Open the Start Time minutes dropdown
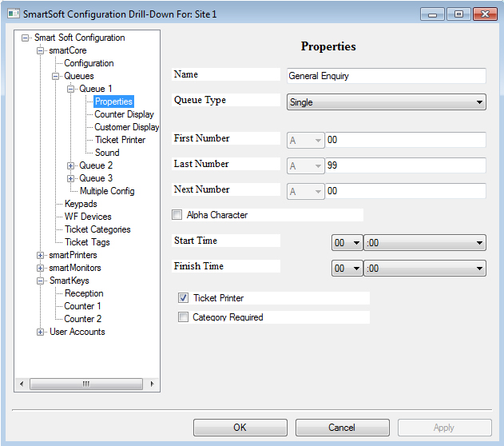This screenshot has height=446, width=504. (425, 243)
